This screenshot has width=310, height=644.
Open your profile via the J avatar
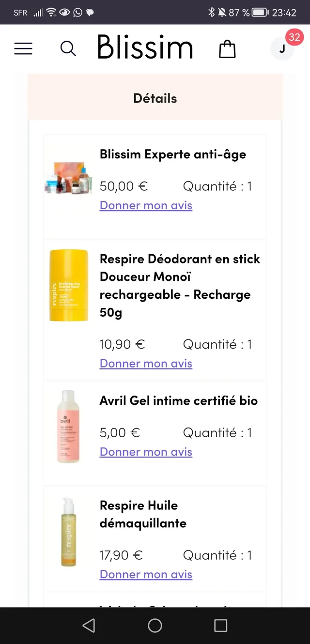pos(282,48)
